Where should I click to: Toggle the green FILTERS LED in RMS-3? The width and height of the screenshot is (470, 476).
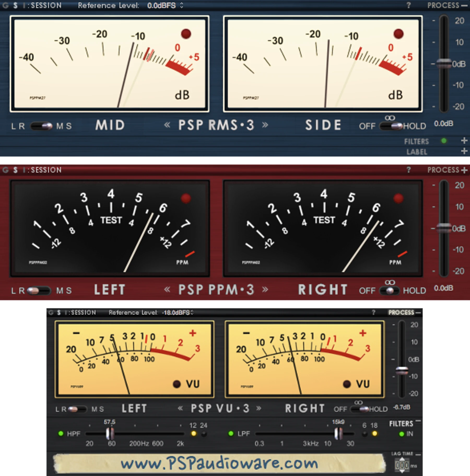(x=444, y=141)
